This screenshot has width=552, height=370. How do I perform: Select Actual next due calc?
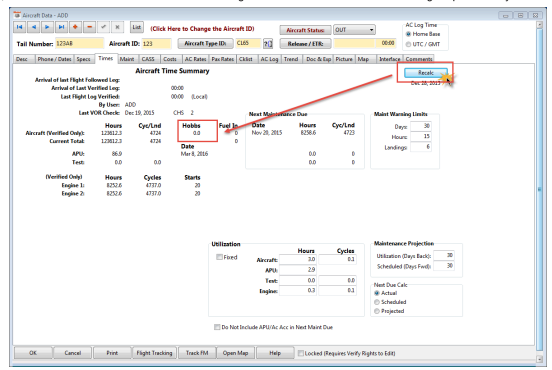(377, 293)
